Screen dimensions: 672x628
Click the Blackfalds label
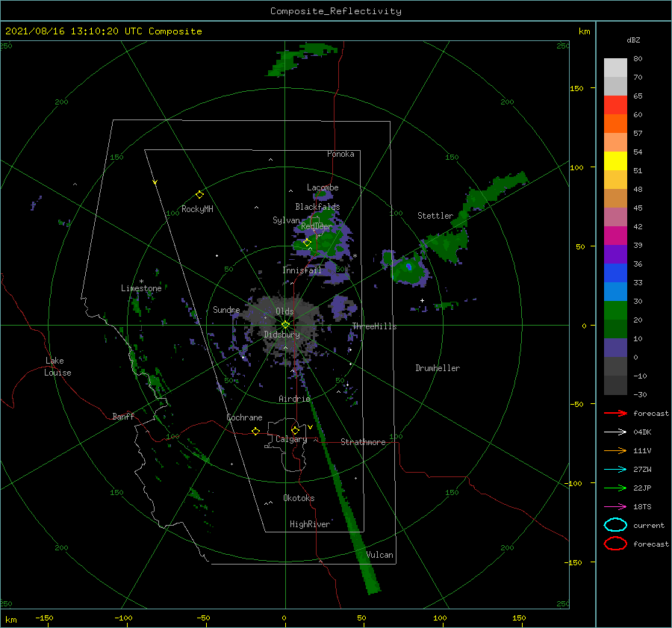point(317,207)
